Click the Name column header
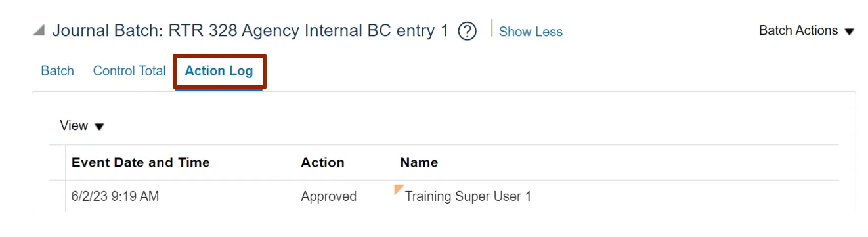Screen dimensions: 868x237 point(419,162)
